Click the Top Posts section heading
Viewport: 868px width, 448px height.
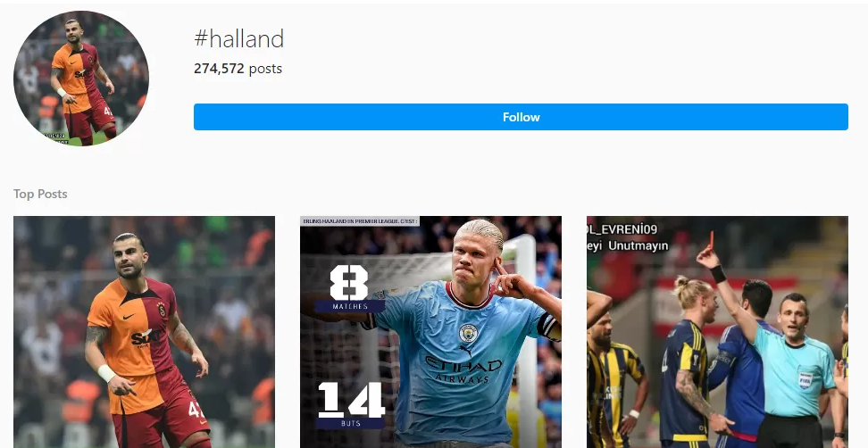(40, 195)
